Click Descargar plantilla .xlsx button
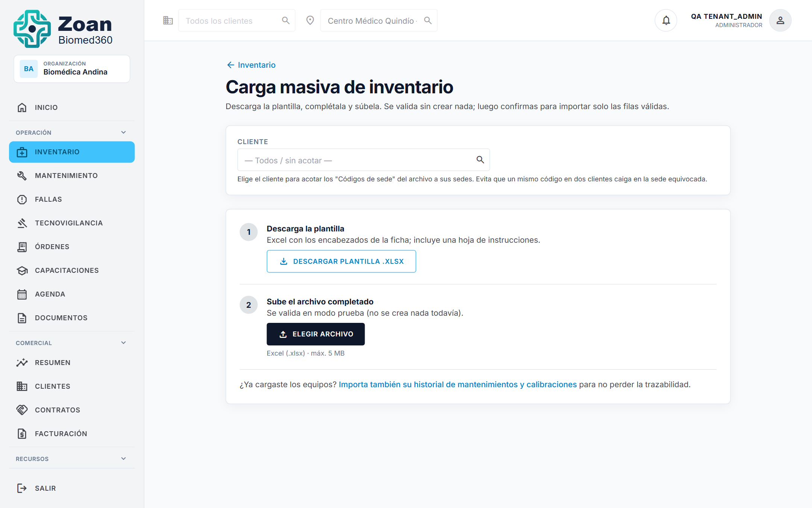 [341, 262]
